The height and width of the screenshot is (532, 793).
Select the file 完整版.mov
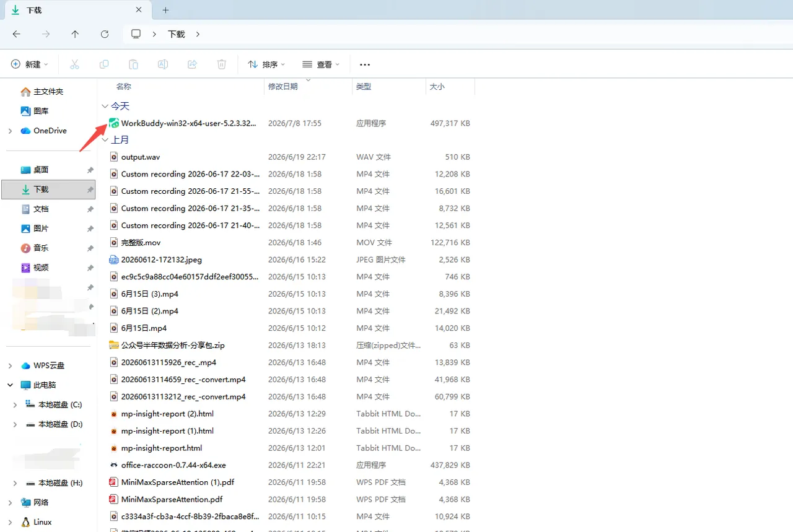(x=141, y=243)
